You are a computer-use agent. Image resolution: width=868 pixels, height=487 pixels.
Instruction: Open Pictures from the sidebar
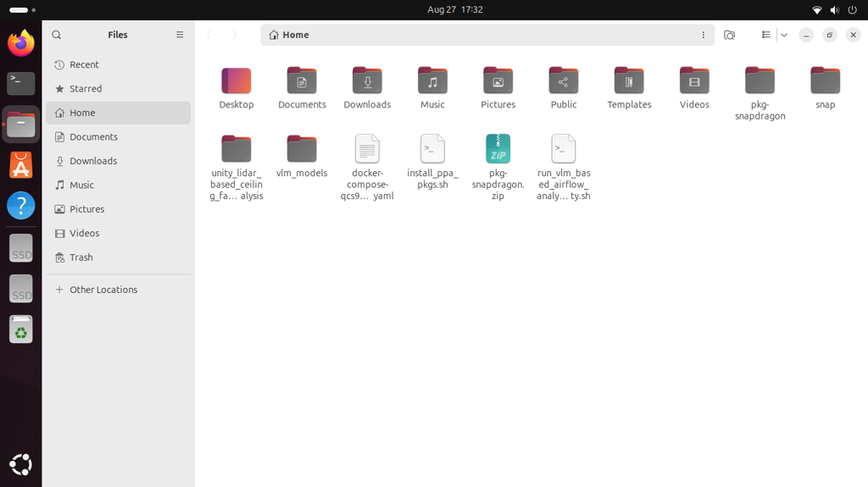[x=119, y=209]
